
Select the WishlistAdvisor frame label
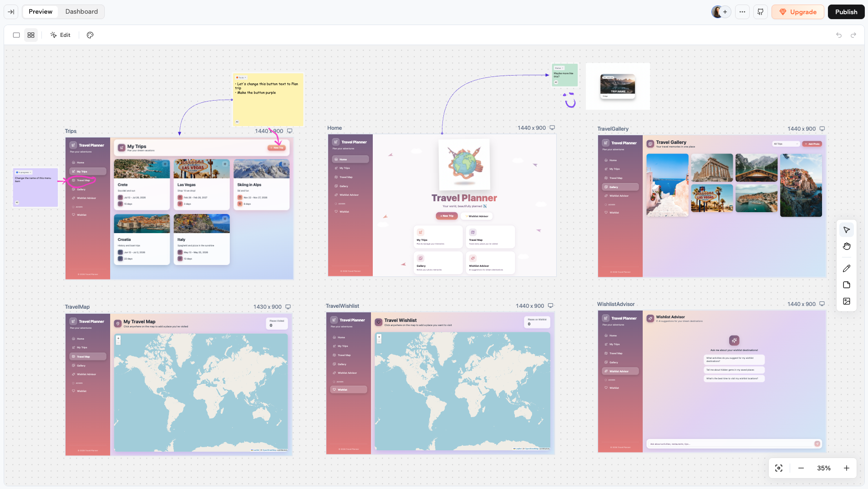click(x=616, y=304)
